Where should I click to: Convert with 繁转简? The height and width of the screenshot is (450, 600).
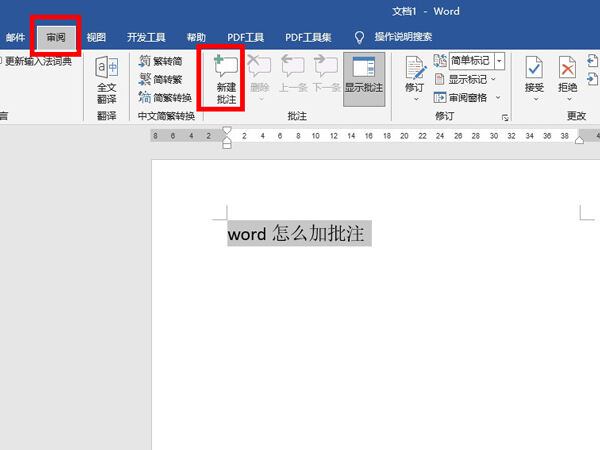160,61
